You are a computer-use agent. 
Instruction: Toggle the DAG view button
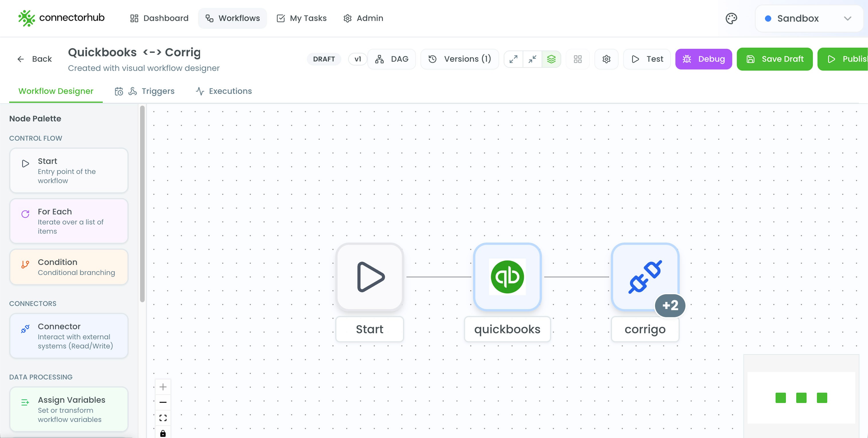click(392, 59)
